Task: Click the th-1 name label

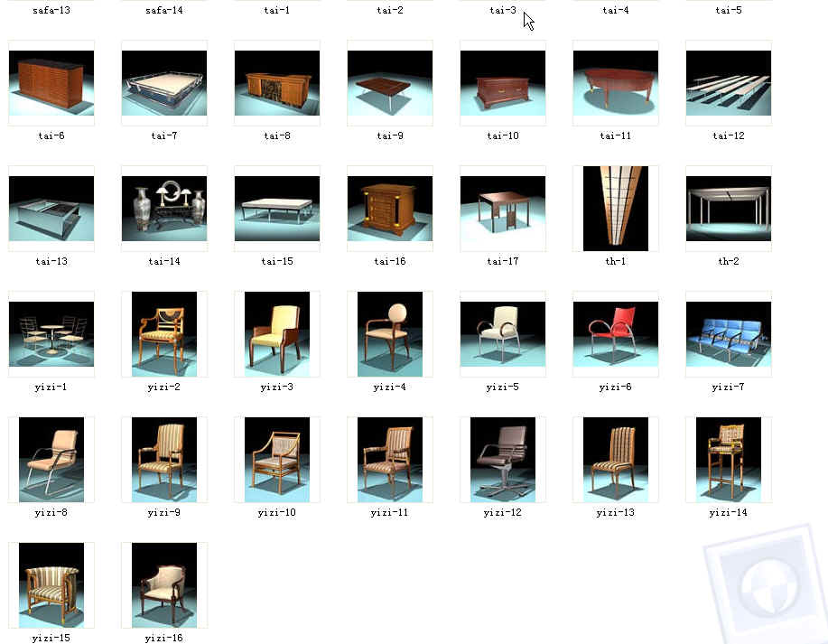Action: click(x=616, y=261)
